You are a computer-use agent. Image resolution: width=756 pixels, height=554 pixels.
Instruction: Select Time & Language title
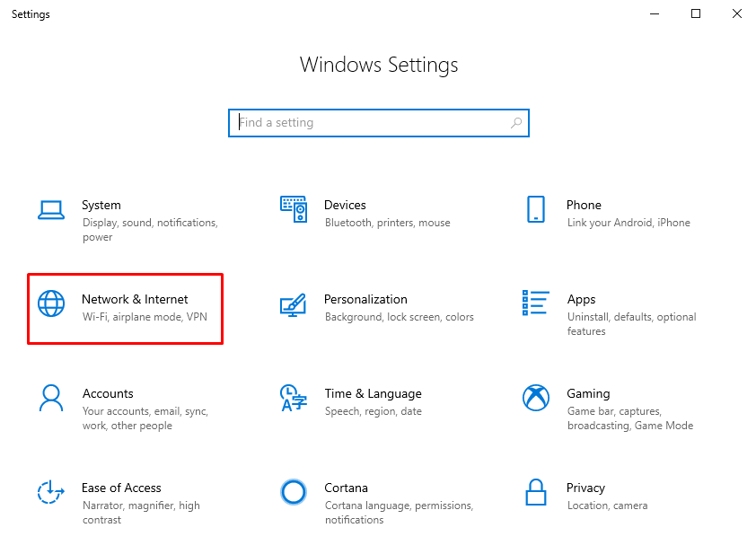[x=374, y=393]
